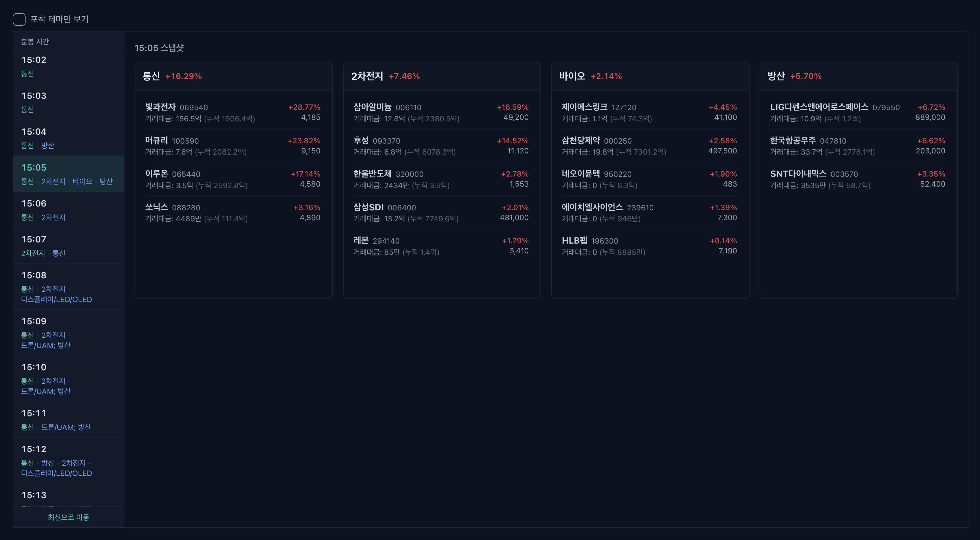
Task: Click the +5.70% change on 방산
Action: pyautogui.click(x=806, y=76)
